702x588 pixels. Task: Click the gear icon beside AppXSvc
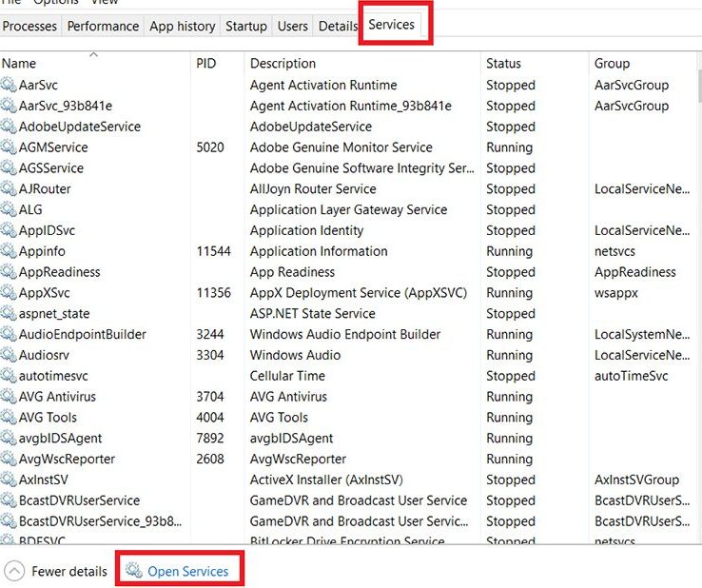[x=9, y=292]
